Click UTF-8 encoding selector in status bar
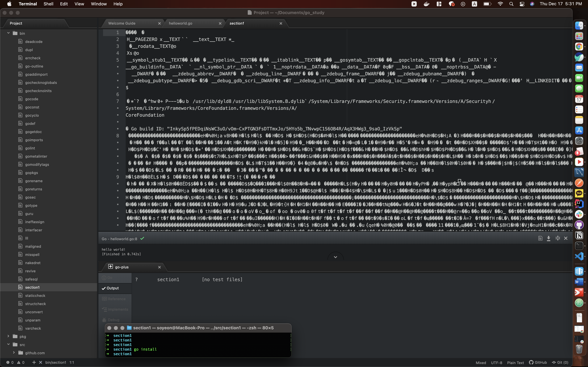The width and height of the screenshot is (588, 367). pyautogui.click(x=496, y=363)
